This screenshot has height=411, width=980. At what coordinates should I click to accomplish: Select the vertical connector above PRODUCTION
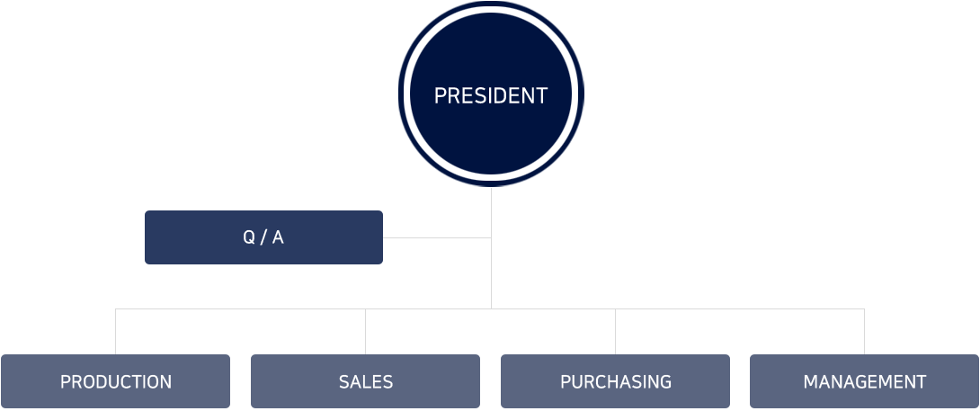pyautogui.click(x=116, y=332)
